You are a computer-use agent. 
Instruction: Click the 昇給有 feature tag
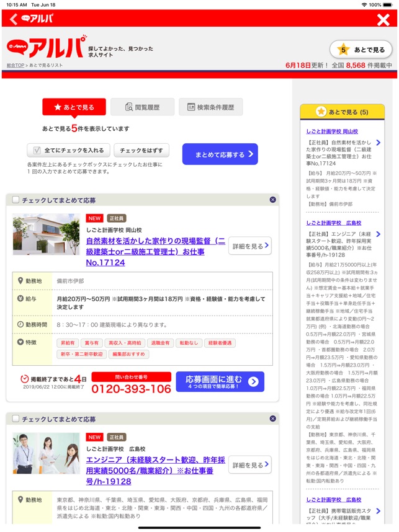(68, 343)
